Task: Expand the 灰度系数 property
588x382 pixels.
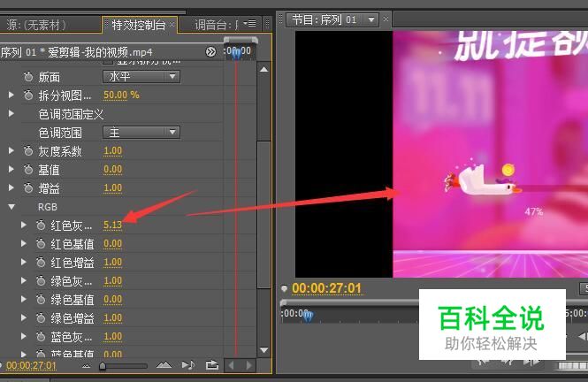Action: 11,150
